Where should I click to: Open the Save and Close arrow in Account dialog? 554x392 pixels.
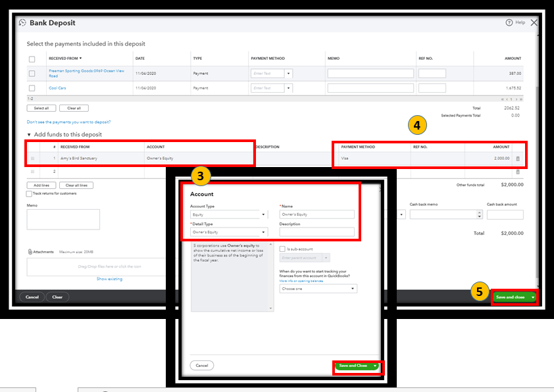click(x=375, y=366)
